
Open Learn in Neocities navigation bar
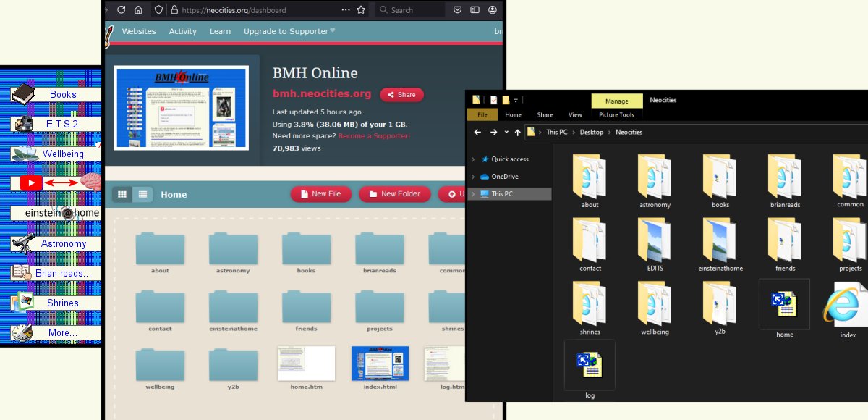(220, 31)
